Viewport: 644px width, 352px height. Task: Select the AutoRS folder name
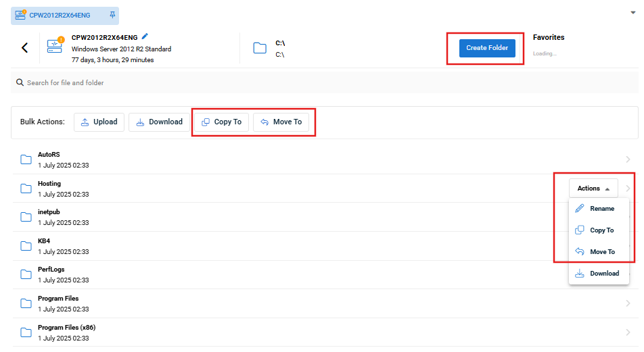pos(49,155)
